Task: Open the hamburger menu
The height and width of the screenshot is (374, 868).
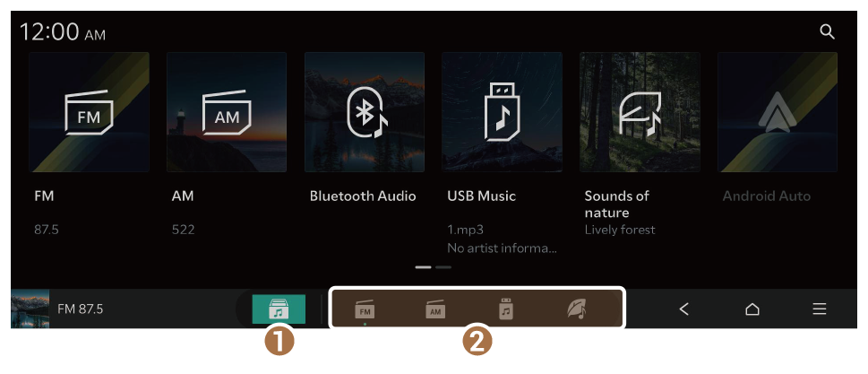Action: pyautogui.click(x=820, y=309)
